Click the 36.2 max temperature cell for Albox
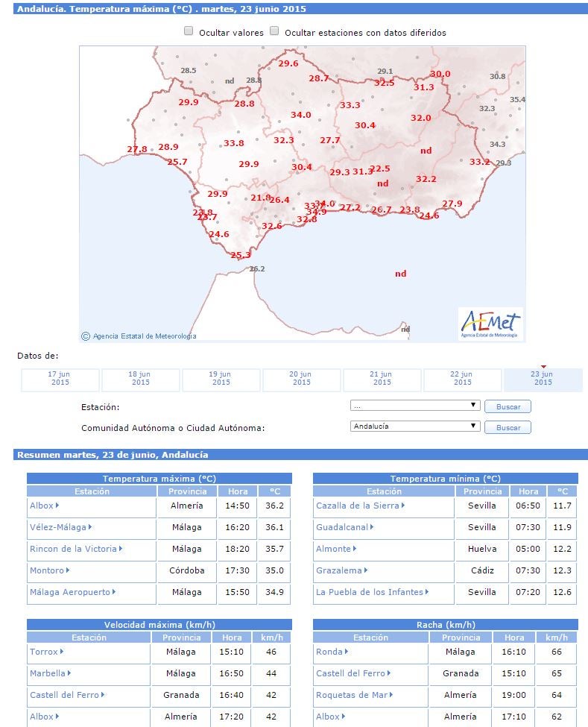The width and height of the screenshot is (588, 727). tap(275, 506)
